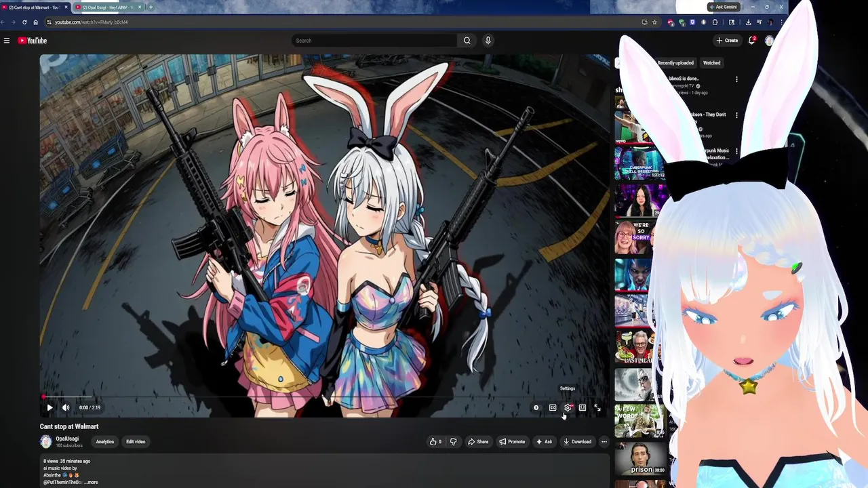The width and height of the screenshot is (868, 488).
Task: Focus the YouTube search box
Action: point(375,41)
